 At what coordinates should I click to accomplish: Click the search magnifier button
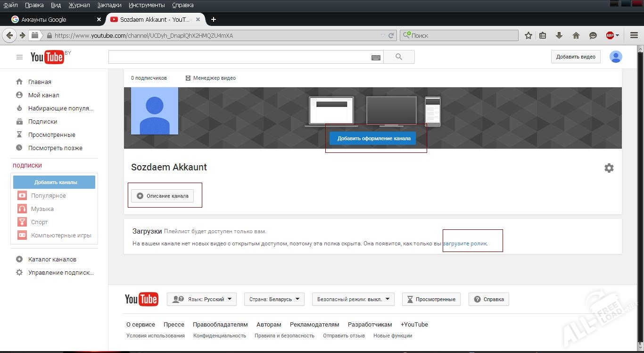pos(399,57)
